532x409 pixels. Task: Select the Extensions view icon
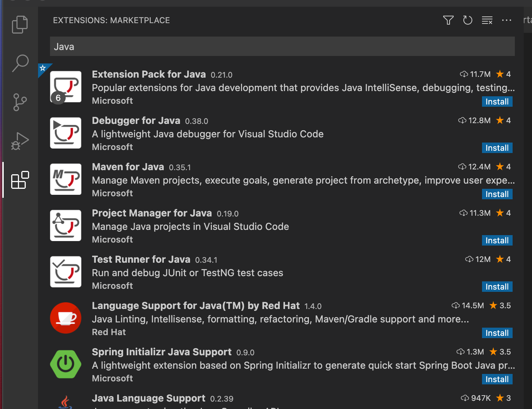click(20, 180)
